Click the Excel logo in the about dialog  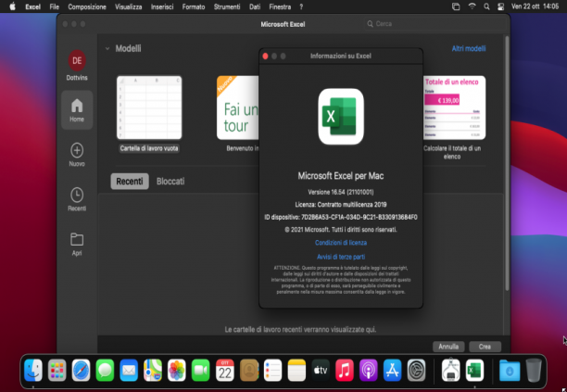coord(341,117)
